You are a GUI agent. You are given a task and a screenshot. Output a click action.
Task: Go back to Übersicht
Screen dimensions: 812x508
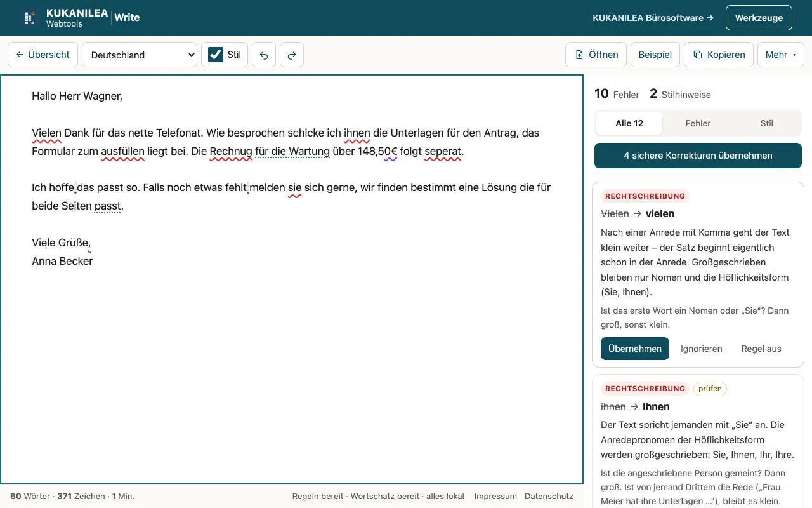43,55
